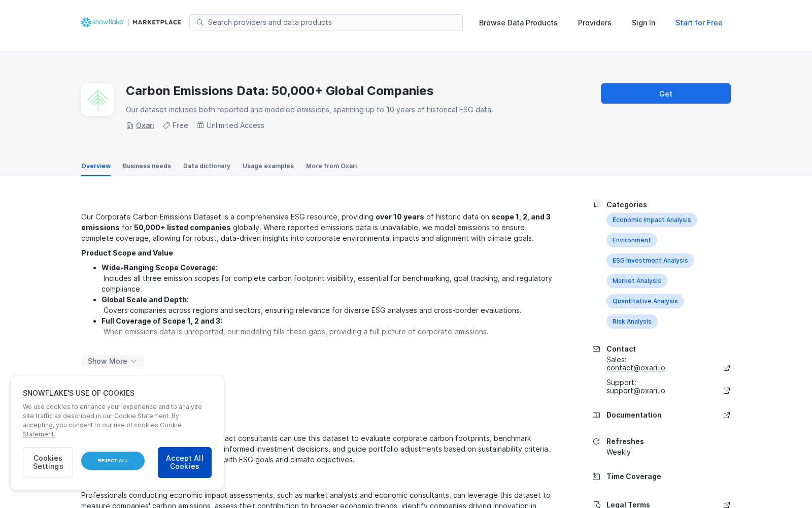This screenshot has height=508, width=812.
Task: Open the Documentation link
Action: pyautogui.click(x=634, y=415)
